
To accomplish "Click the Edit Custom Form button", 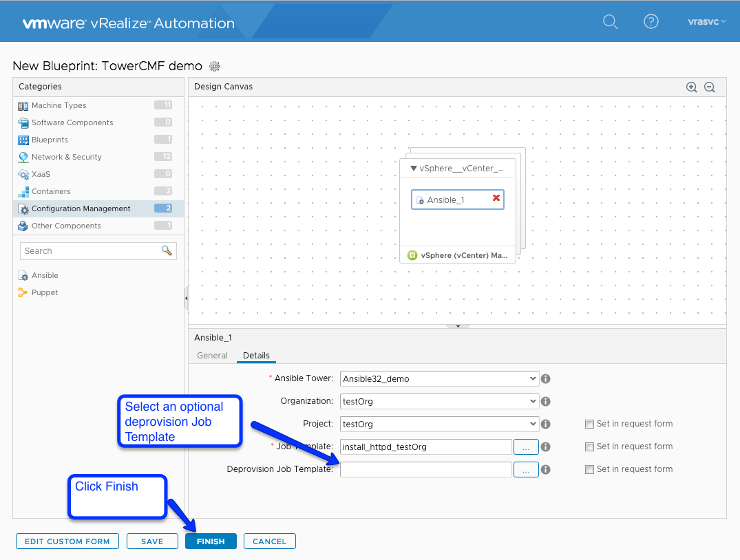I will click(x=67, y=541).
